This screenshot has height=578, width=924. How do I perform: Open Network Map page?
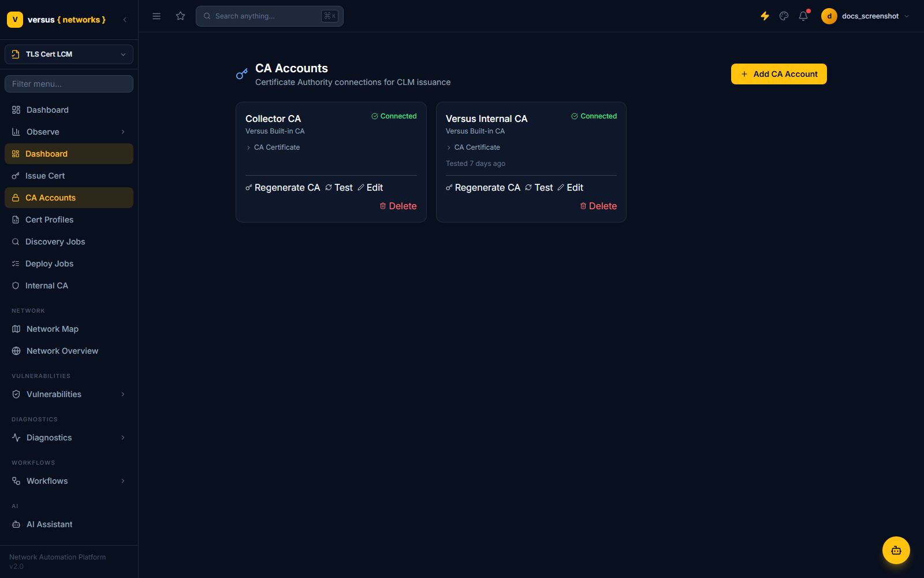[x=69, y=329]
